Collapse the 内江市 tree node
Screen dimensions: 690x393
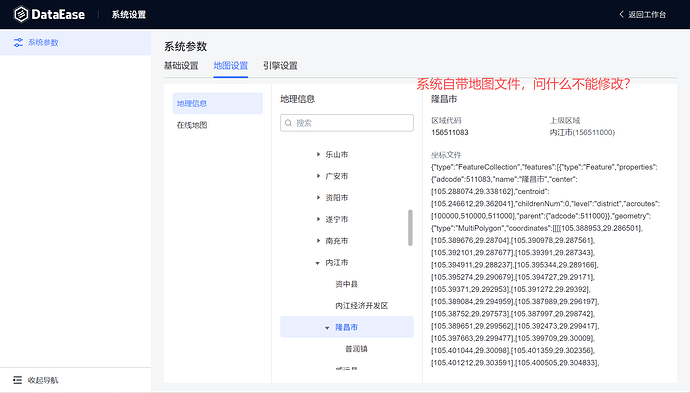click(318, 263)
